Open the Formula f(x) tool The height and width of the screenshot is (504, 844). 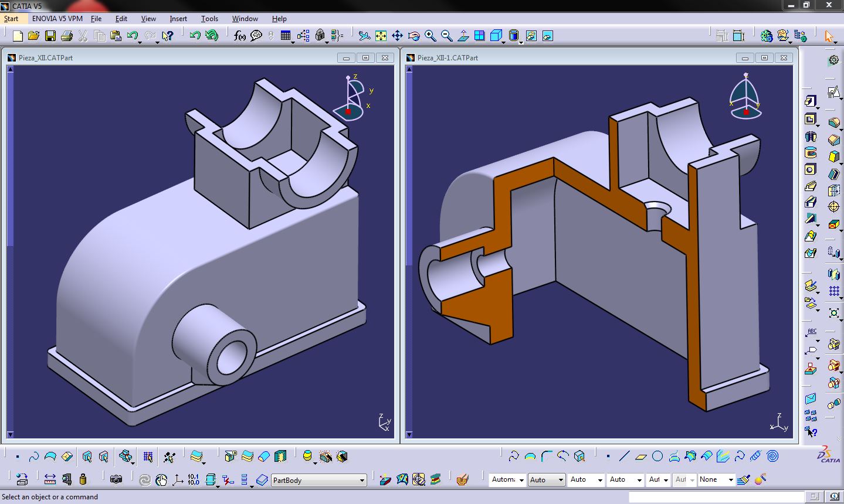tap(239, 36)
